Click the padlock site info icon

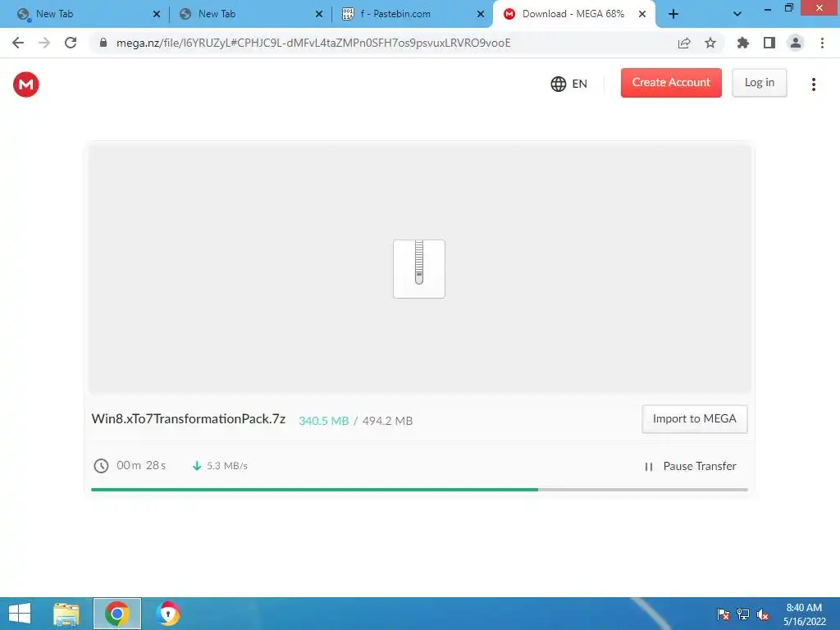pyautogui.click(x=103, y=43)
